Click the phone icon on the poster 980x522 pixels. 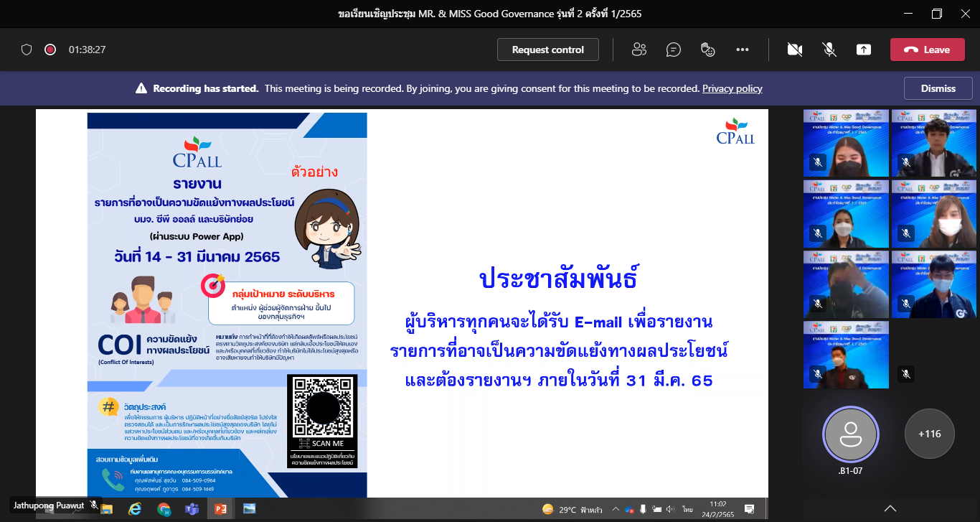(x=112, y=479)
